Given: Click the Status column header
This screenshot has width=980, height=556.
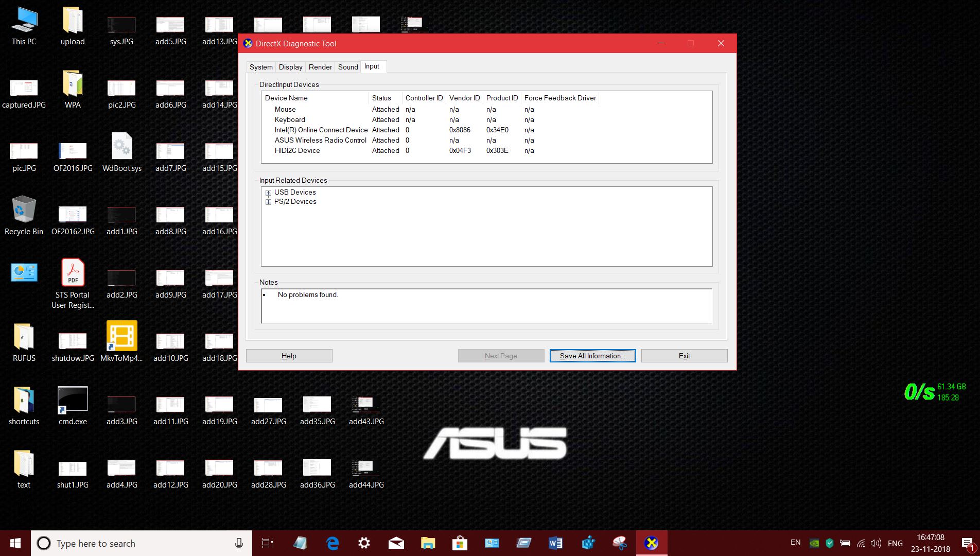Looking at the screenshot, I should tap(385, 98).
